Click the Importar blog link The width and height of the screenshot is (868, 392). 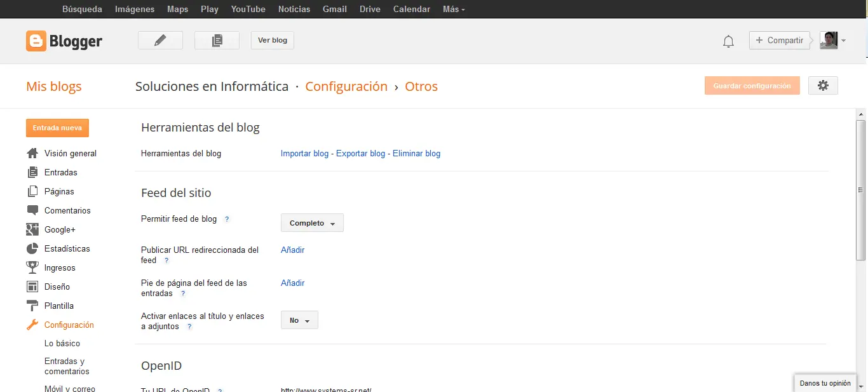tap(305, 153)
